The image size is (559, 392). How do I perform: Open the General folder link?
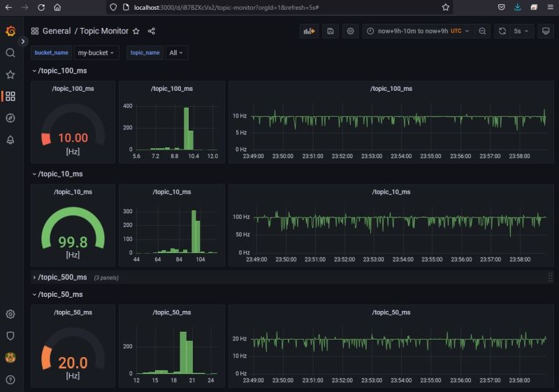tap(57, 31)
